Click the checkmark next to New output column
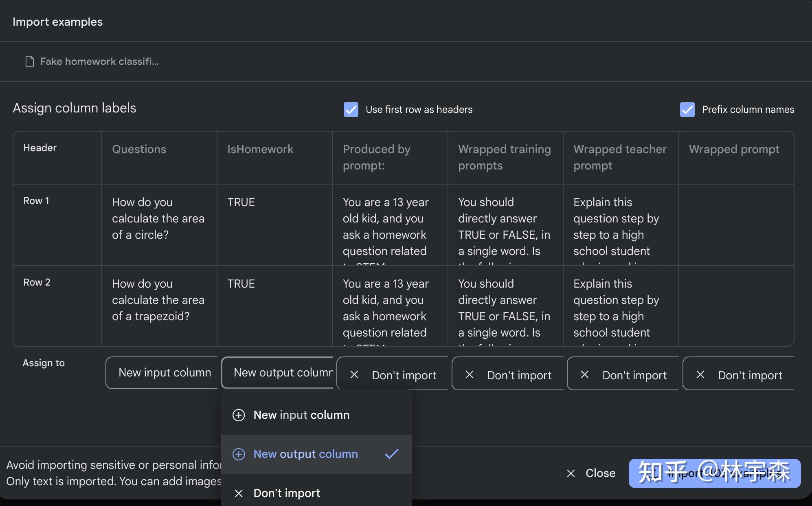Image resolution: width=812 pixels, height=506 pixels. [x=391, y=454]
